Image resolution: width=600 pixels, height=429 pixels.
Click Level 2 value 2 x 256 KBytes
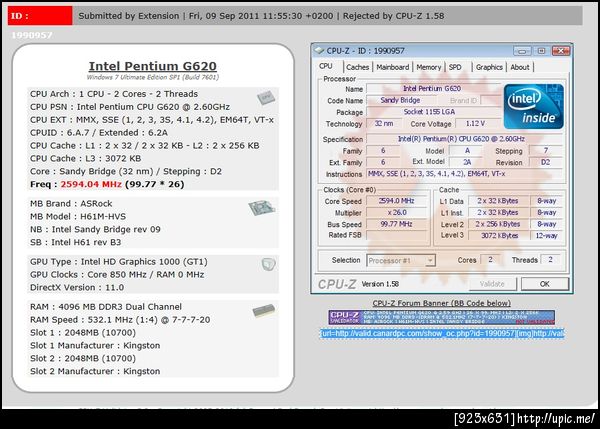pyautogui.click(x=498, y=224)
